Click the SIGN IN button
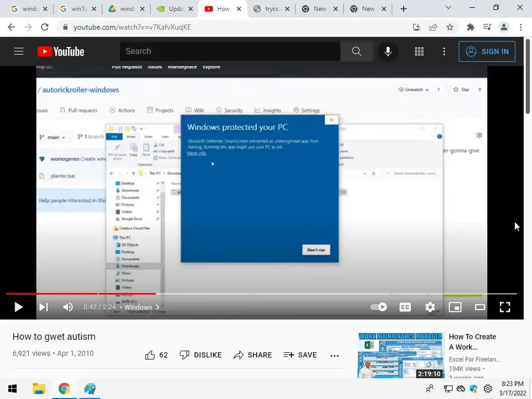 click(486, 51)
